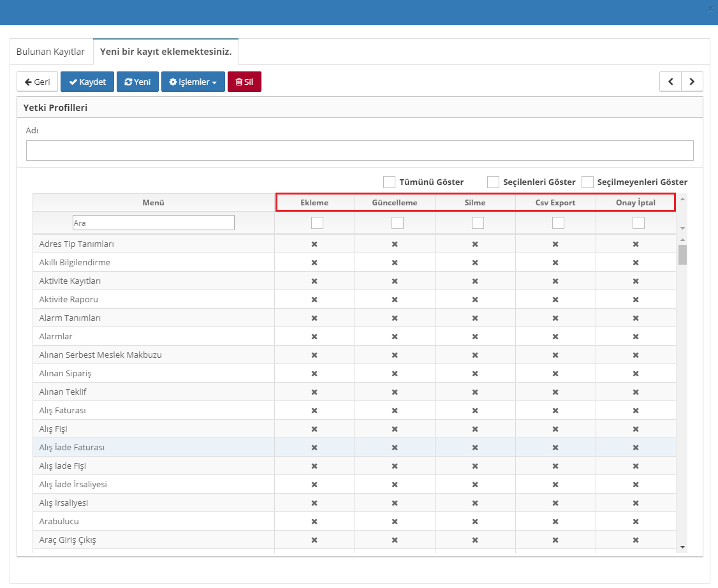Tick the Seçilmeyenleri Göster checkbox
718x588 pixels.
coord(587,182)
